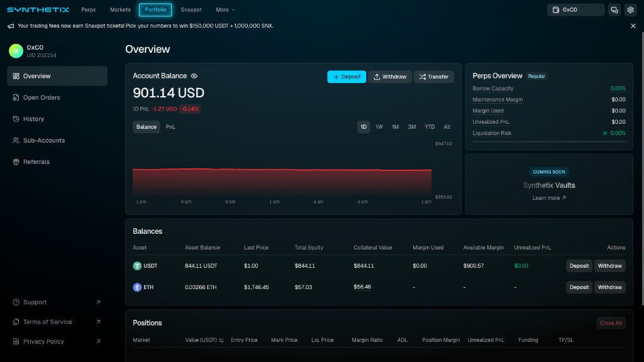Click the top Deposit button
This screenshot has width=644, height=362.
347,77
